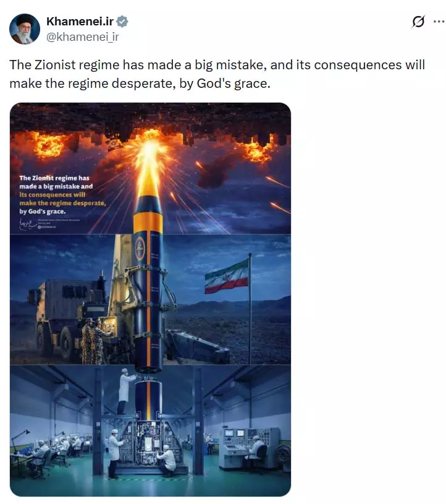Click the orange band on the missile

pyautogui.click(x=148, y=221)
